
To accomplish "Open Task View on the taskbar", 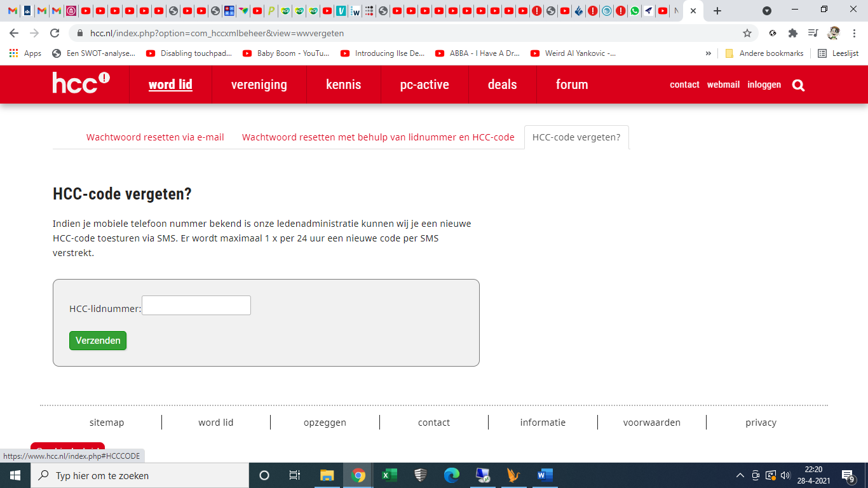I will pos(295,475).
